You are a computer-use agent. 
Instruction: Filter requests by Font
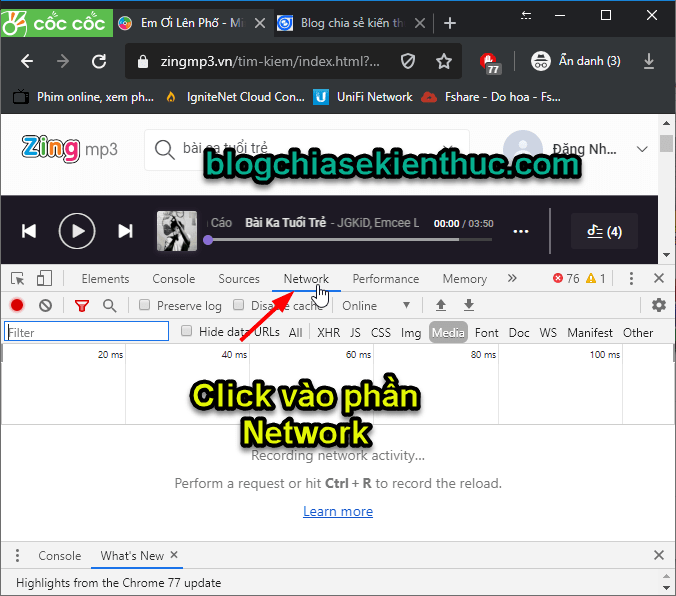tap(487, 333)
